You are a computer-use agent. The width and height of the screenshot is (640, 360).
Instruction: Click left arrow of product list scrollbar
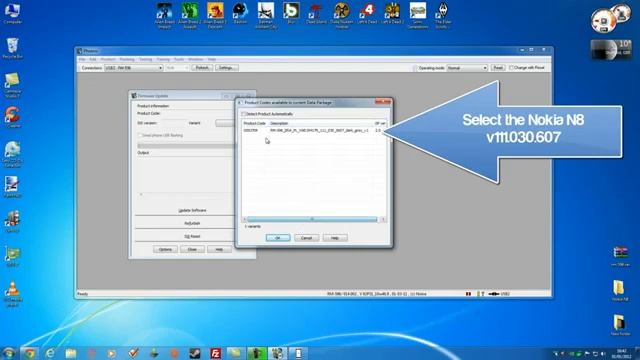pyautogui.click(x=244, y=220)
